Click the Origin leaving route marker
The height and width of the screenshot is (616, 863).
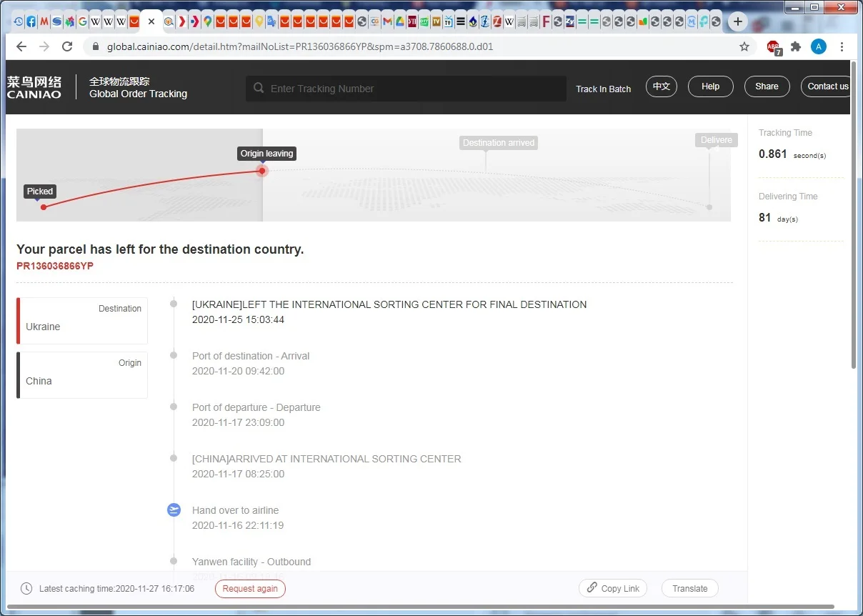[x=266, y=154]
